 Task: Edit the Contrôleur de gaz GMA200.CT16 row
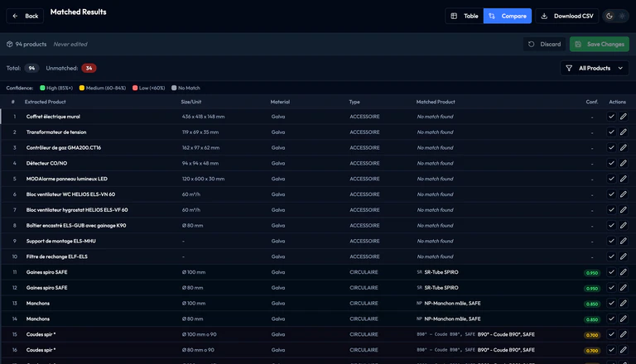point(624,148)
